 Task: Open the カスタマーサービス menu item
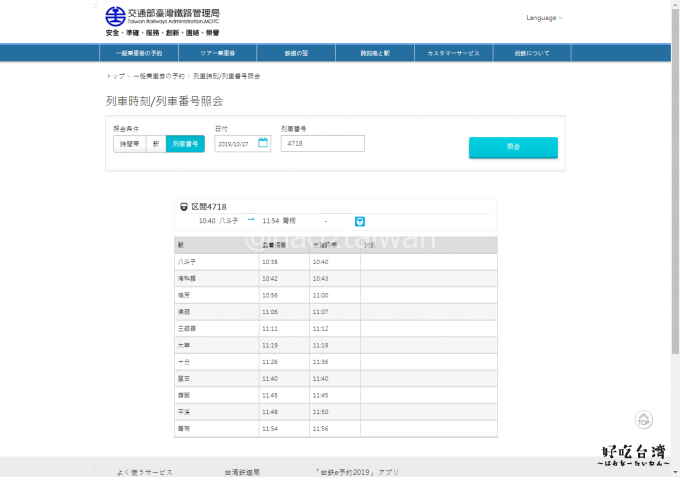click(453, 52)
